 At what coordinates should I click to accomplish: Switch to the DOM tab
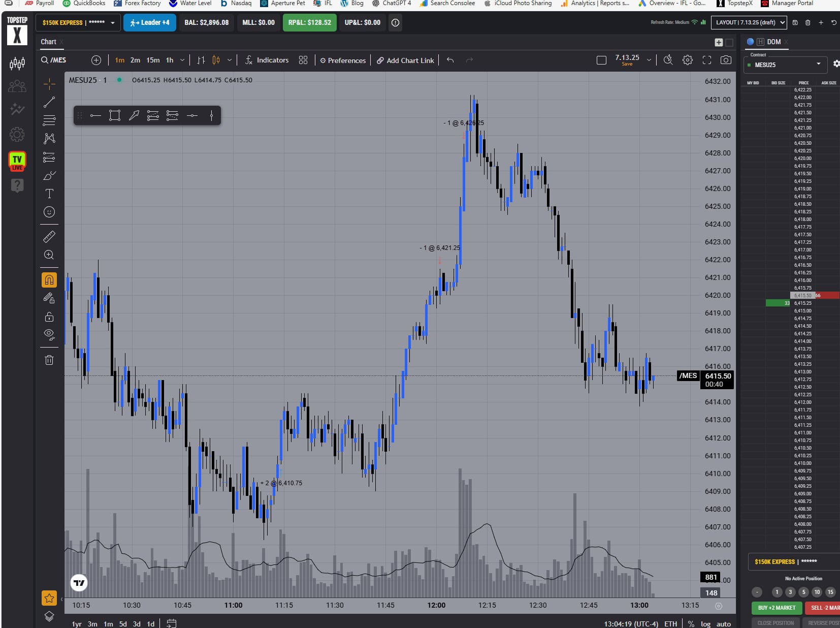(773, 42)
